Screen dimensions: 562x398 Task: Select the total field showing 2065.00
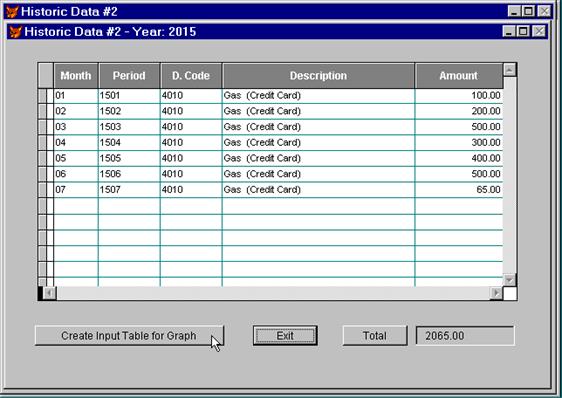(x=465, y=336)
